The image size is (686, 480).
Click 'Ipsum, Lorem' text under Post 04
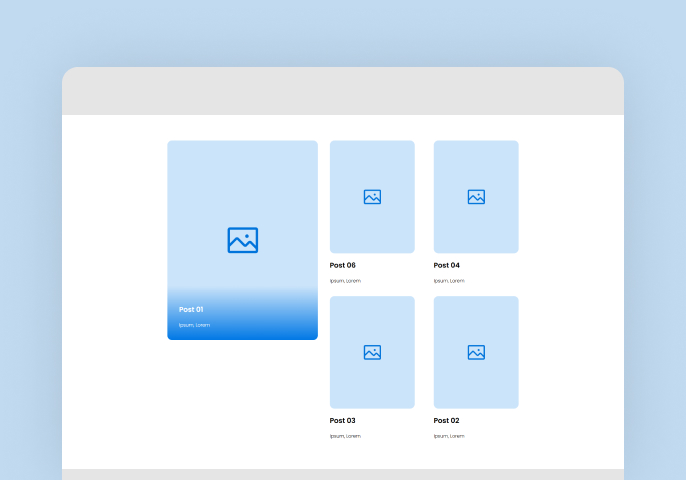tap(449, 281)
